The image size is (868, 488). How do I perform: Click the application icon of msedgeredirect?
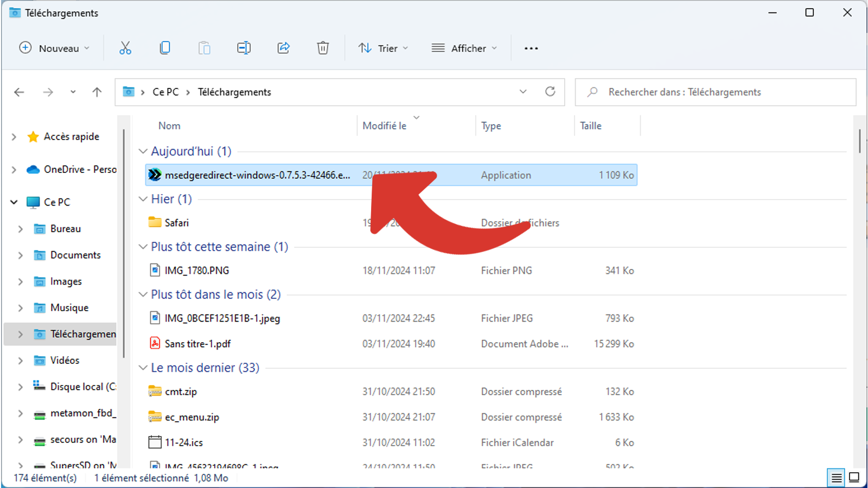coord(155,175)
